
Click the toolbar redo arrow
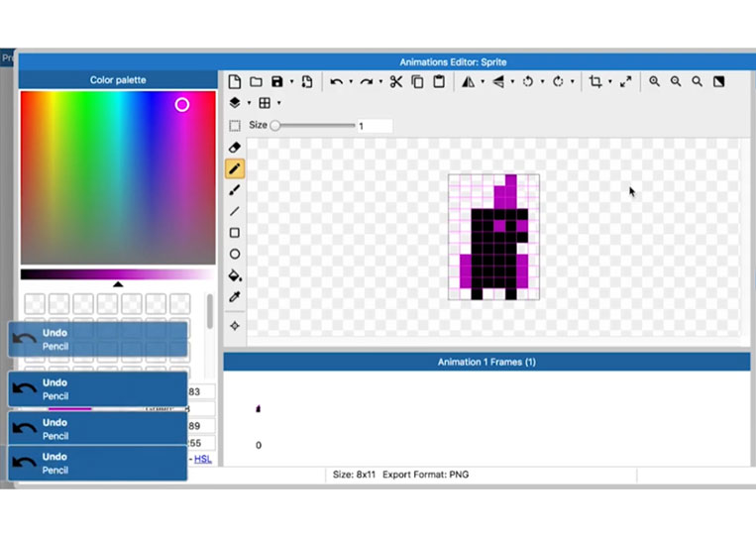pyautogui.click(x=367, y=82)
